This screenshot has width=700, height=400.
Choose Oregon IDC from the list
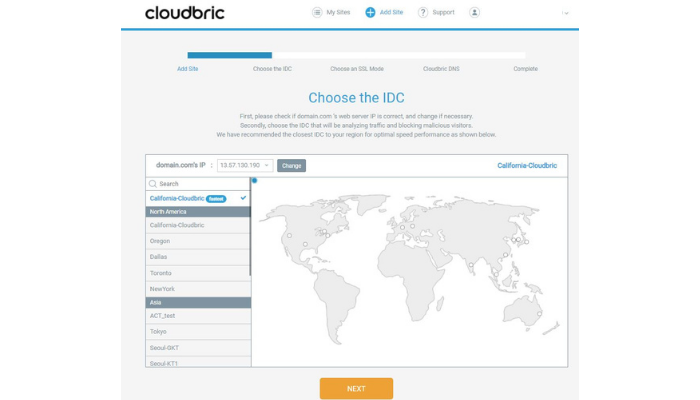(197, 241)
